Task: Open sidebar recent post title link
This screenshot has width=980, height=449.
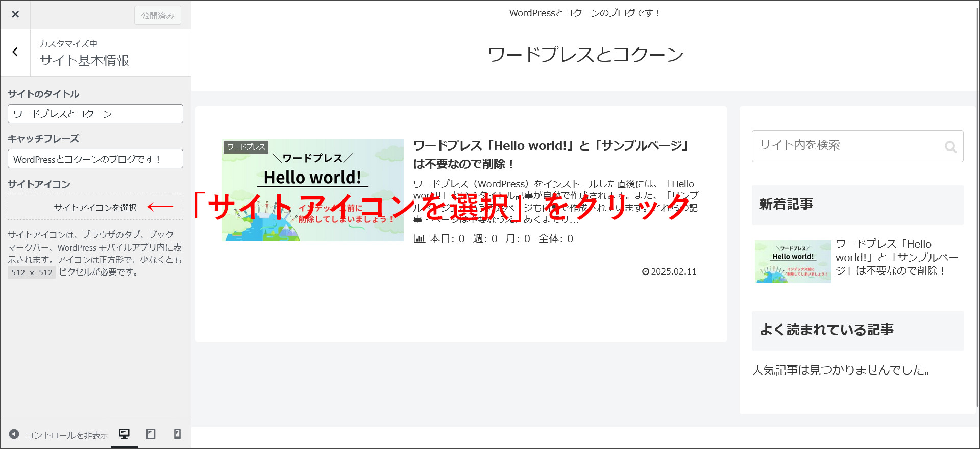Action: coord(897,257)
